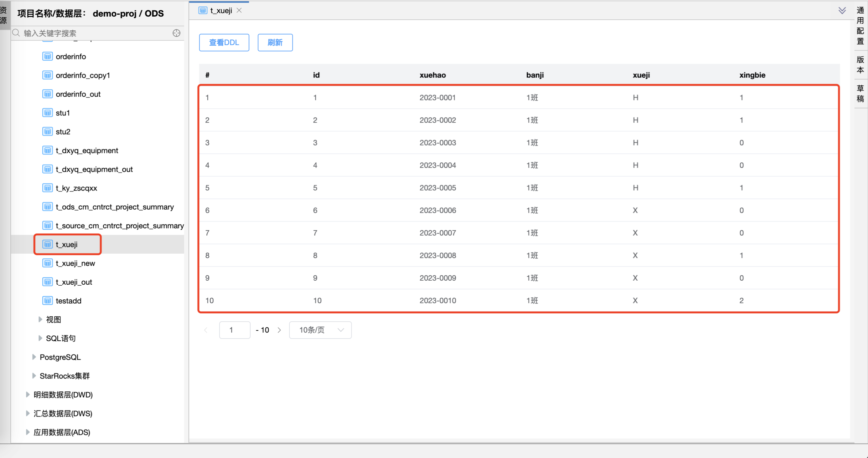Open the 10条/页 page size dropdown
This screenshot has width=868, height=458.
(320, 330)
